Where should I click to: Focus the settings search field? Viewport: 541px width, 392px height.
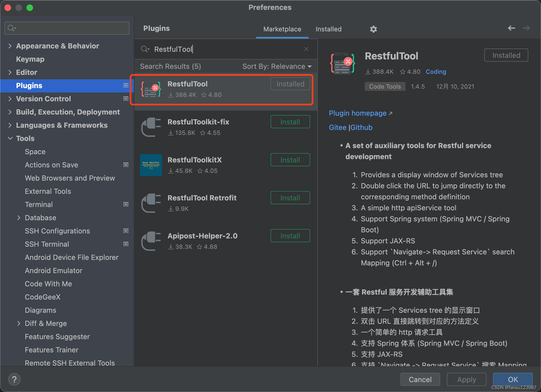pos(67,28)
